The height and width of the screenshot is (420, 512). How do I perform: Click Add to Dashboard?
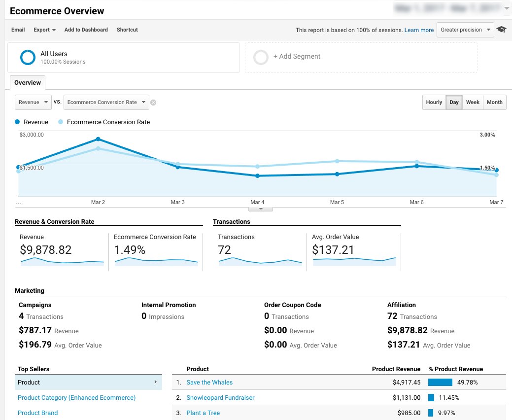tap(86, 30)
